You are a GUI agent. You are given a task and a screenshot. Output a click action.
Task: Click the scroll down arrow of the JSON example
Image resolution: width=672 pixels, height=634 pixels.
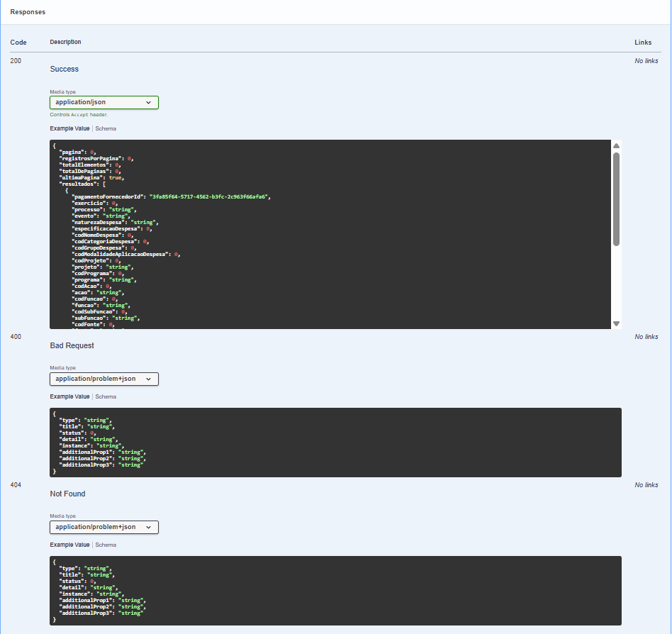616,323
